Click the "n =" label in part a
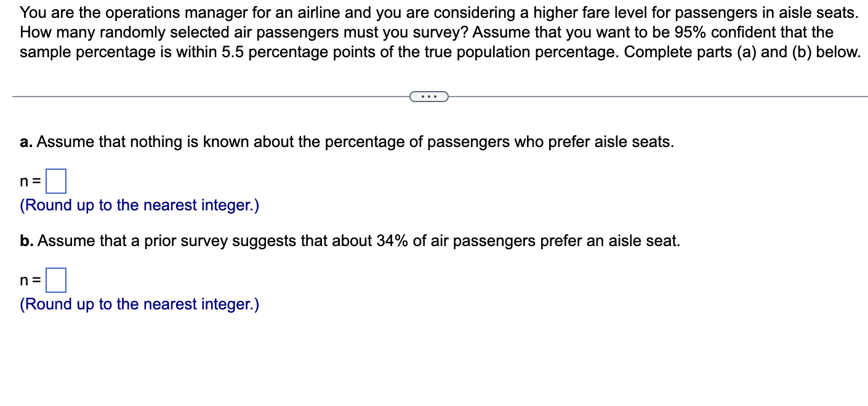Viewport: 868px width, 406px height. pyautogui.click(x=31, y=181)
